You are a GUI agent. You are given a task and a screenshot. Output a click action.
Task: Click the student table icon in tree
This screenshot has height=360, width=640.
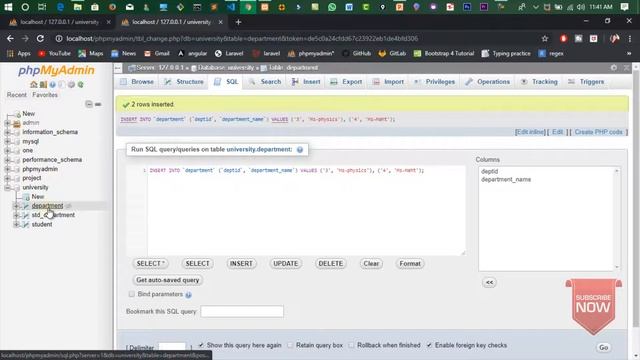26,224
